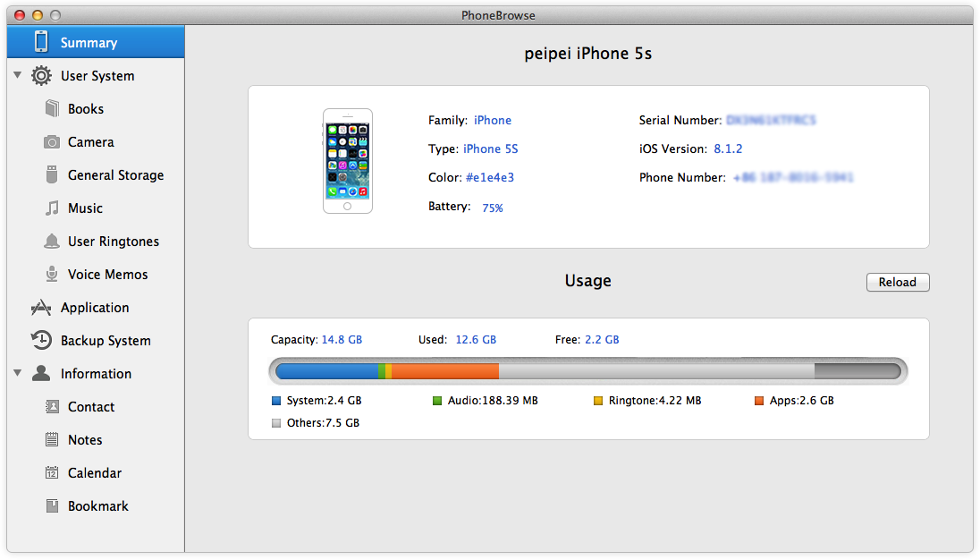The image size is (980, 560).
Task: Click the blue System legend swatch
Action: tap(276, 401)
